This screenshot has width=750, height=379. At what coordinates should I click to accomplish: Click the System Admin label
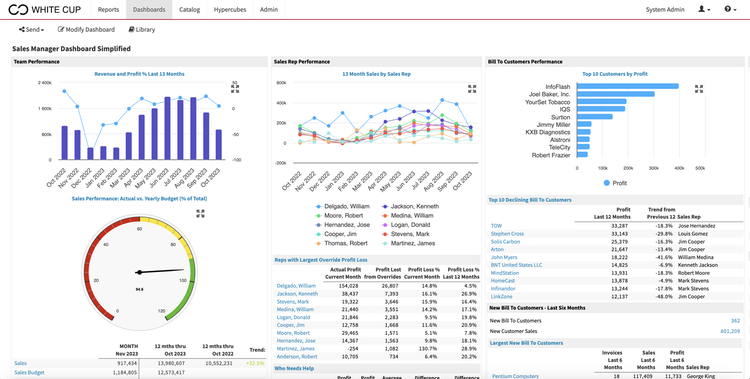click(665, 10)
